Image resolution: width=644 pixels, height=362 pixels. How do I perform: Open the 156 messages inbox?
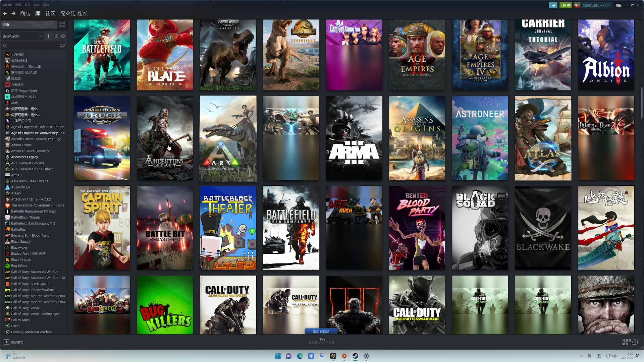coord(566,5)
